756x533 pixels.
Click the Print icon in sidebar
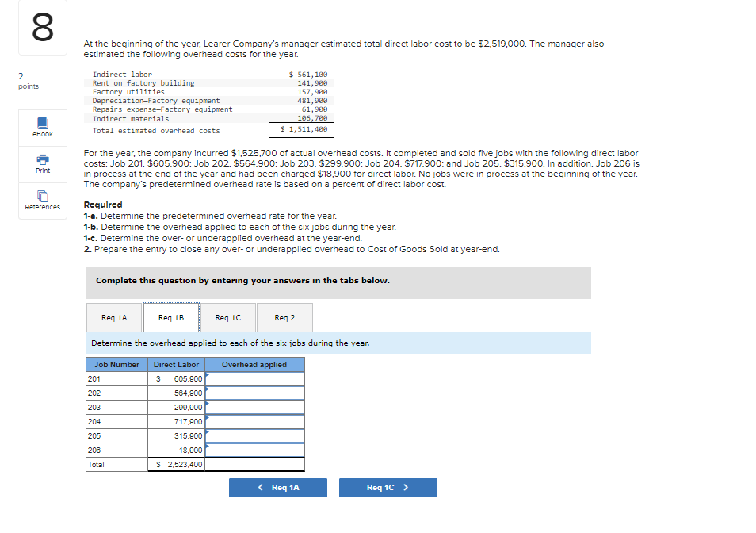click(x=43, y=159)
